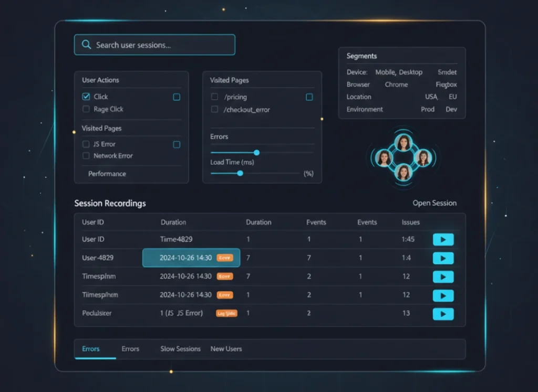
Task: Uncheck the Click user action checkbox
Action: [x=86, y=97]
